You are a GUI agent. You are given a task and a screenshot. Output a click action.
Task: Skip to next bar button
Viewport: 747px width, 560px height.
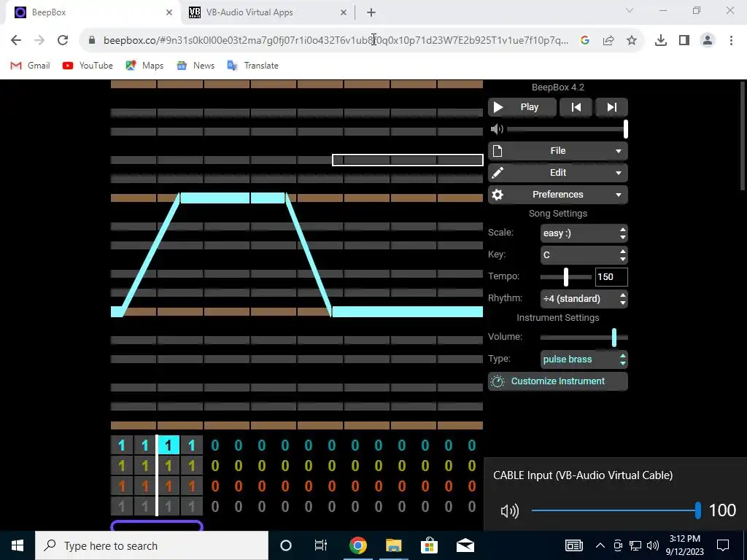click(612, 107)
